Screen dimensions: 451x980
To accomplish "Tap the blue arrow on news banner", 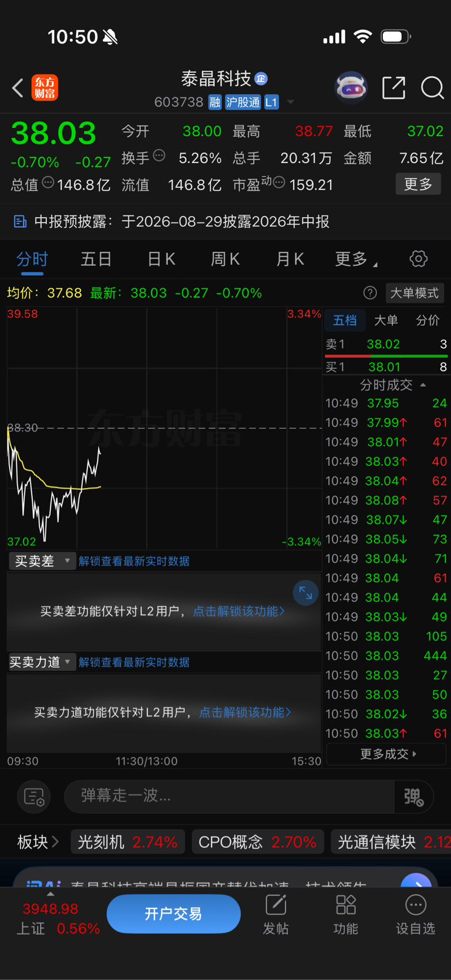I will pos(416,880).
